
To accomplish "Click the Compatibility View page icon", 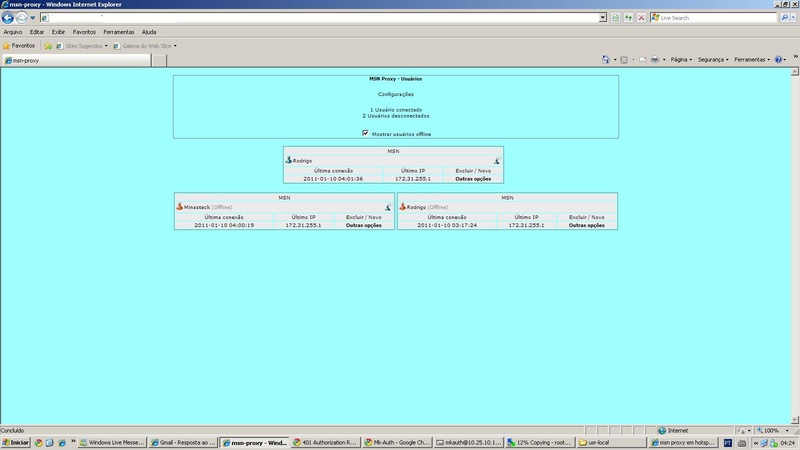I will [x=615, y=18].
